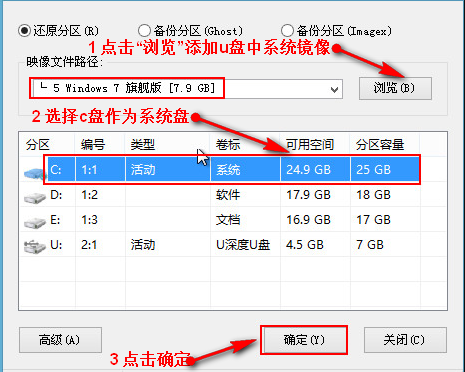Sort by the 编号 column header
The image size is (465, 372).
[x=93, y=145]
